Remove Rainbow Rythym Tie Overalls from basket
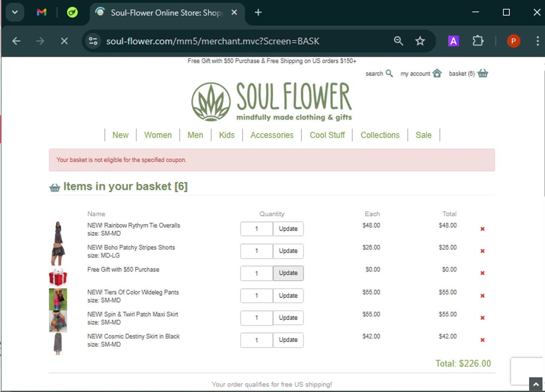This screenshot has width=545, height=392. (x=483, y=229)
